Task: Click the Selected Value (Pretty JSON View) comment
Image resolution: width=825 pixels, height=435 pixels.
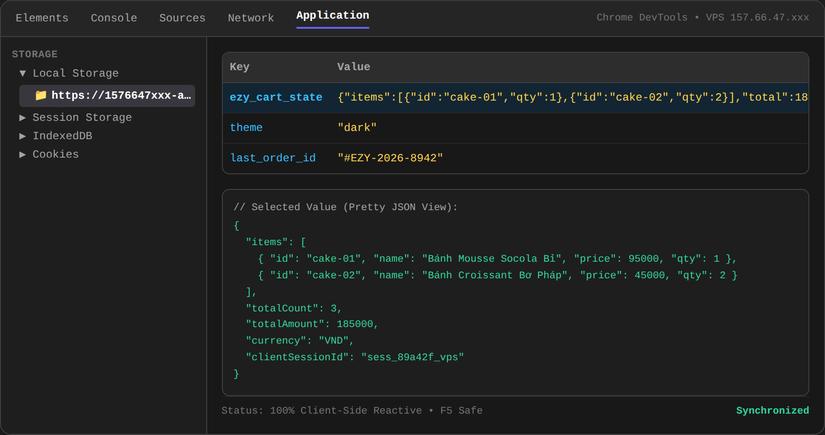Action: [x=346, y=207]
